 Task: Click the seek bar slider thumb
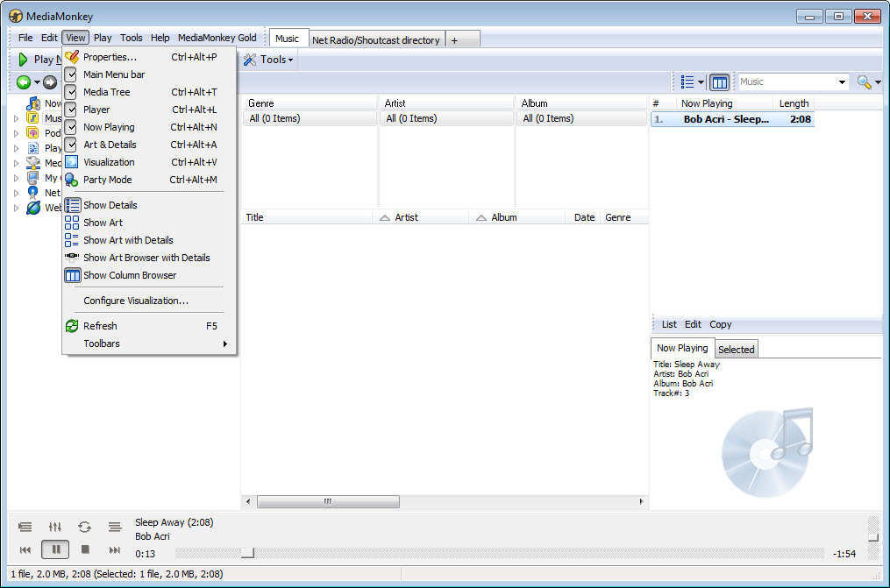tap(247, 552)
